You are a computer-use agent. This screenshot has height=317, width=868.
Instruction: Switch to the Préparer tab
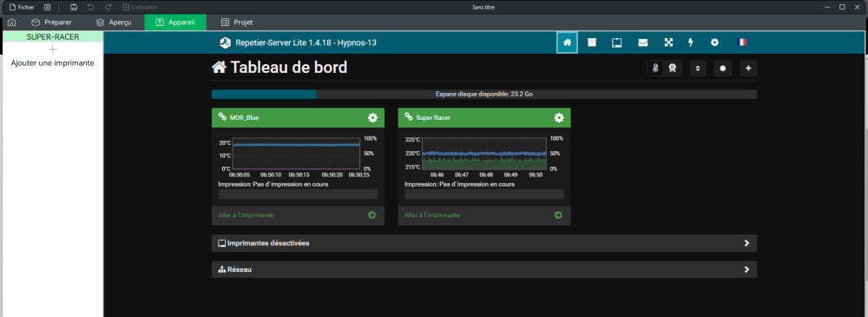click(x=51, y=23)
